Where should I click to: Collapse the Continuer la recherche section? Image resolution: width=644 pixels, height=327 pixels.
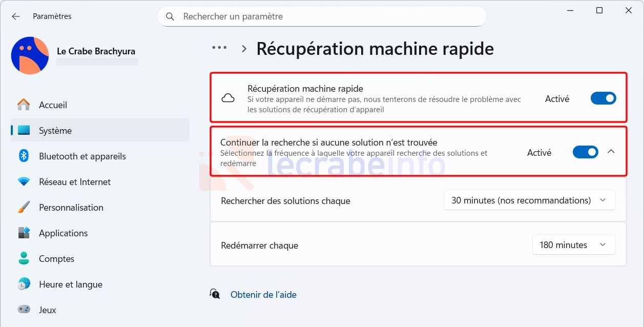click(x=611, y=152)
